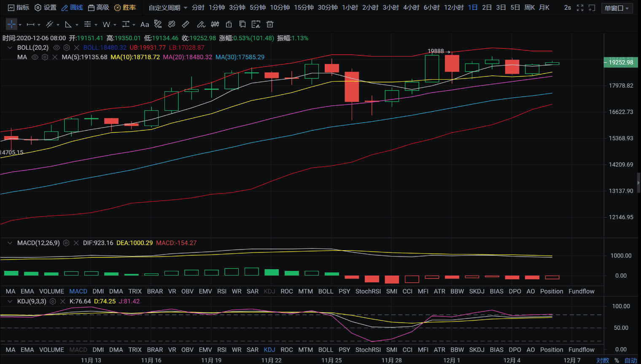Viewport: 641px width, 364px height.
Task: Switch to the 4小时 timeframe
Action: pos(411,8)
